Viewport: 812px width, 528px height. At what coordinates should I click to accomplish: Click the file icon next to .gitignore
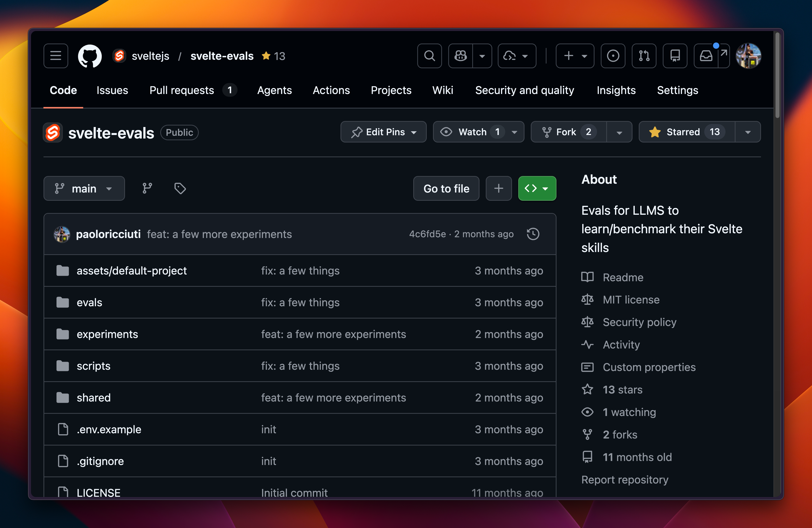coord(63,461)
